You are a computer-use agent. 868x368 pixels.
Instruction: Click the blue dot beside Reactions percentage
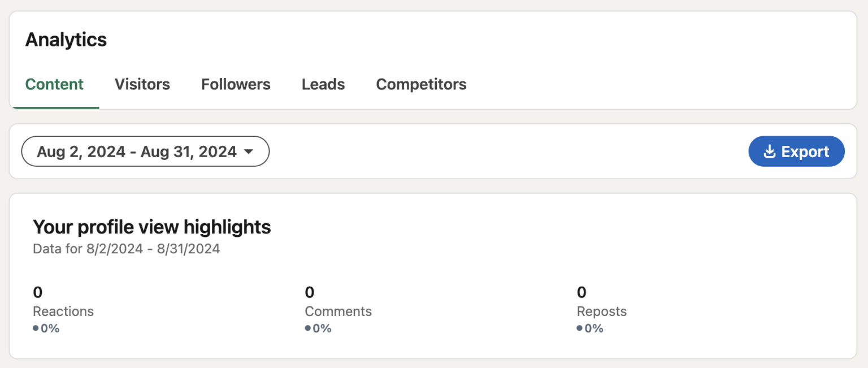[35, 328]
